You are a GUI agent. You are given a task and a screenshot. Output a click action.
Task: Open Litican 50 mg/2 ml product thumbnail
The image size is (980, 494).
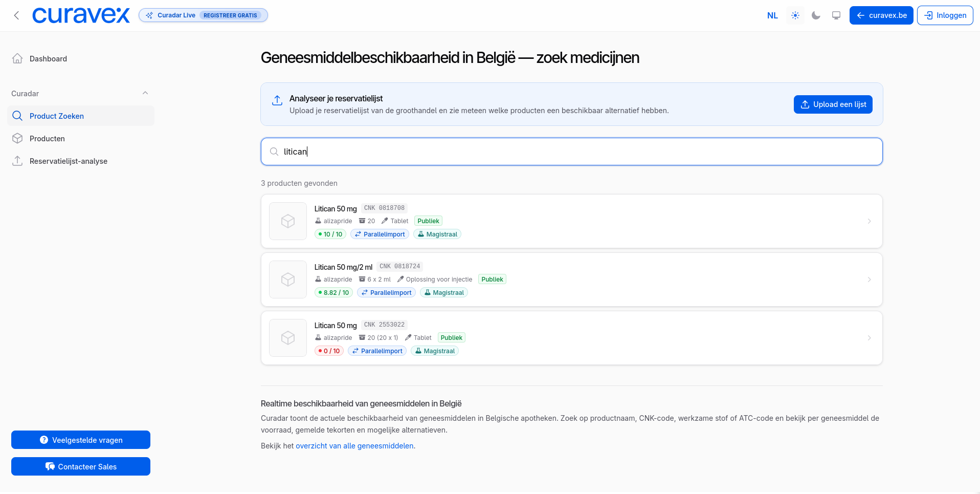tap(288, 280)
